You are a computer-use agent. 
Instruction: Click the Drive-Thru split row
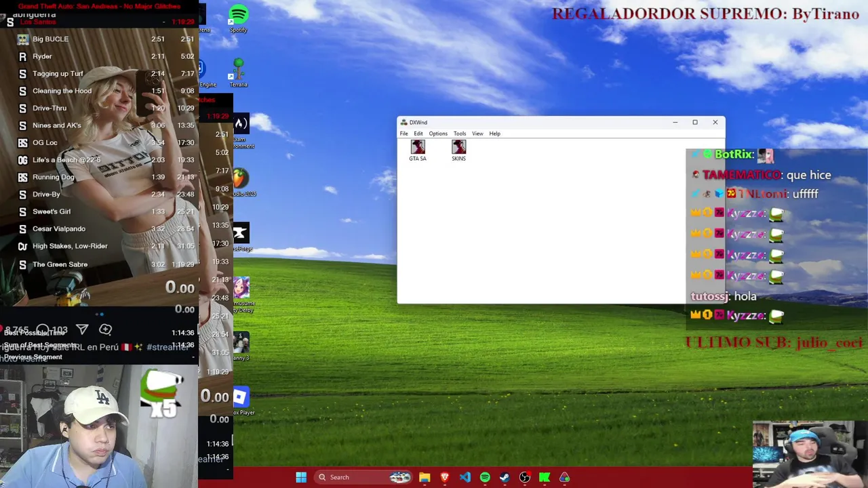tap(106, 108)
